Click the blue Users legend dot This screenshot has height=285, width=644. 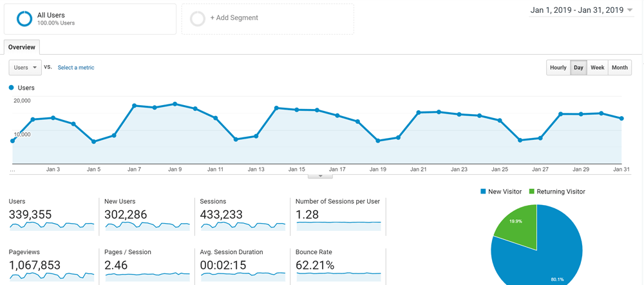pyautogui.click(x=12, y=88)
